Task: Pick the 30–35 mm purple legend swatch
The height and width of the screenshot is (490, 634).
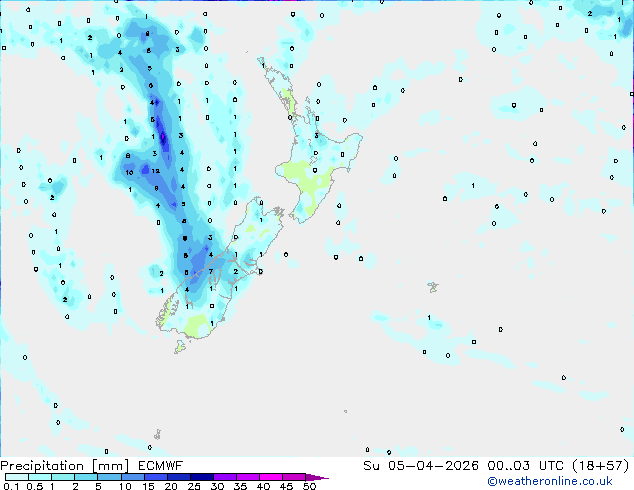Action: 225,477
